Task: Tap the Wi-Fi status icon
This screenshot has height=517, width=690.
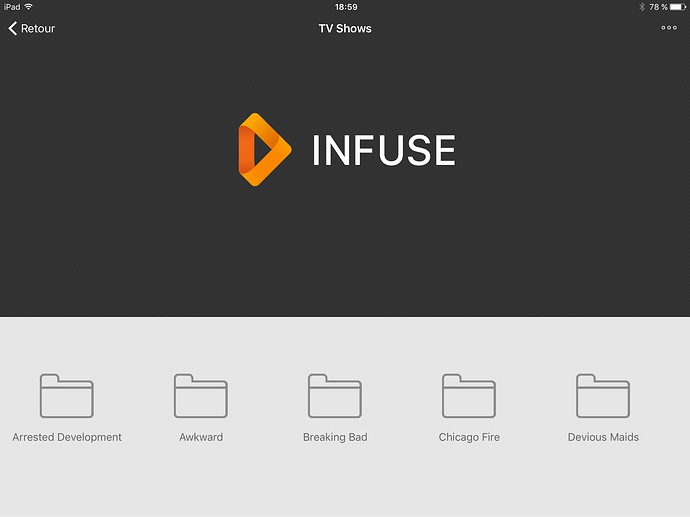Action: coord(29,7)
